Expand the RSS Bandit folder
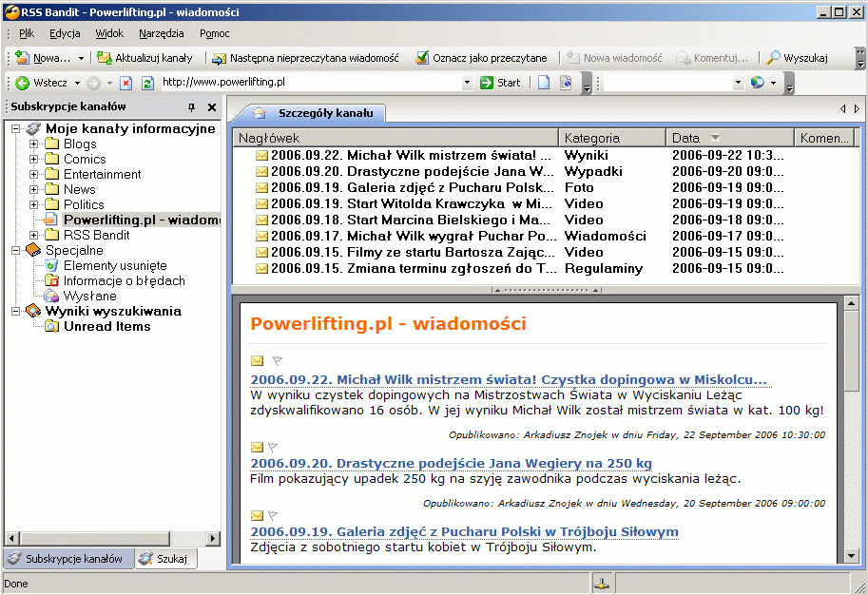868x595 pixels. tap(34, 235)
